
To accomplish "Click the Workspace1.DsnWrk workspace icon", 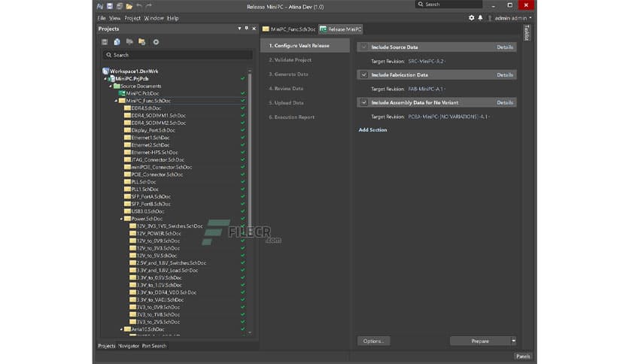I will tap(105, 71).
